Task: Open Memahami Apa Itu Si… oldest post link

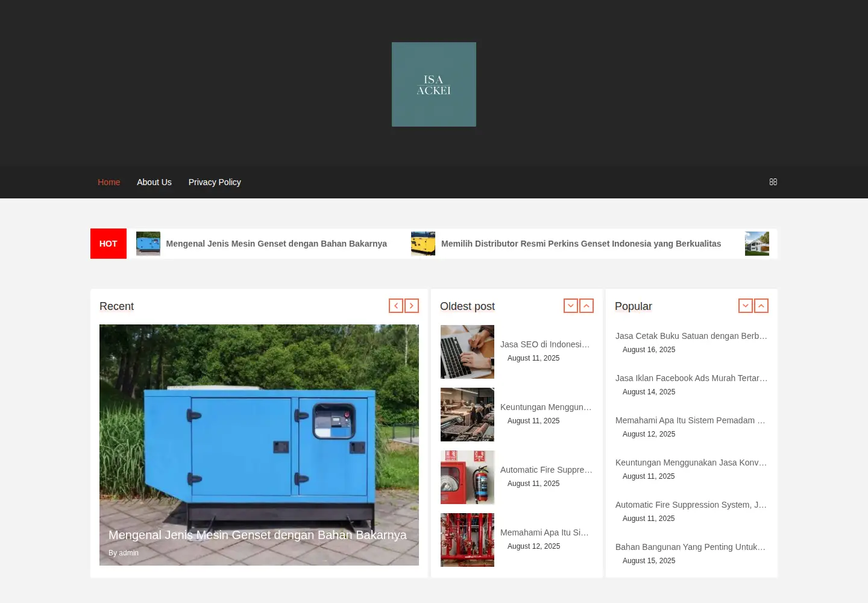Action: pos(544,532)
